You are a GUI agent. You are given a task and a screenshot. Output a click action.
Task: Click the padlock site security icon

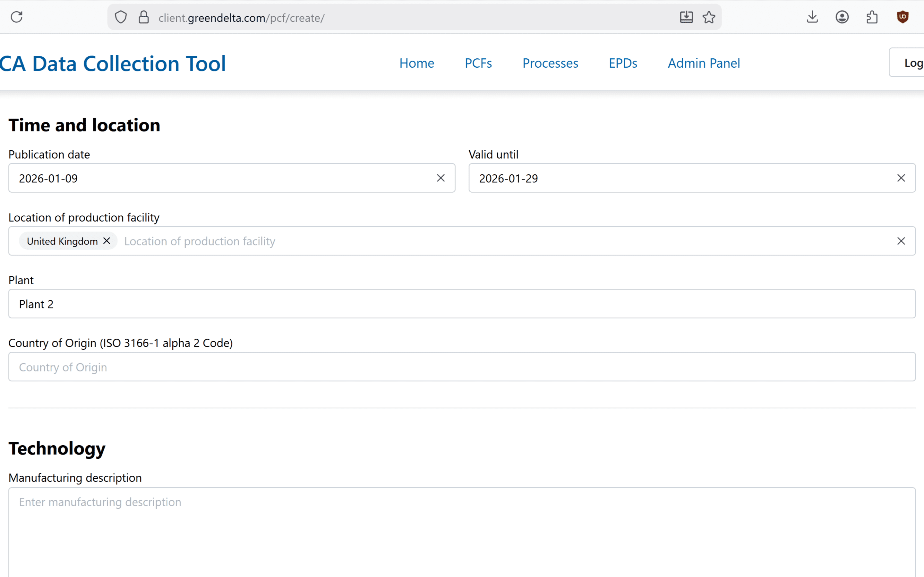pos(143,17)
